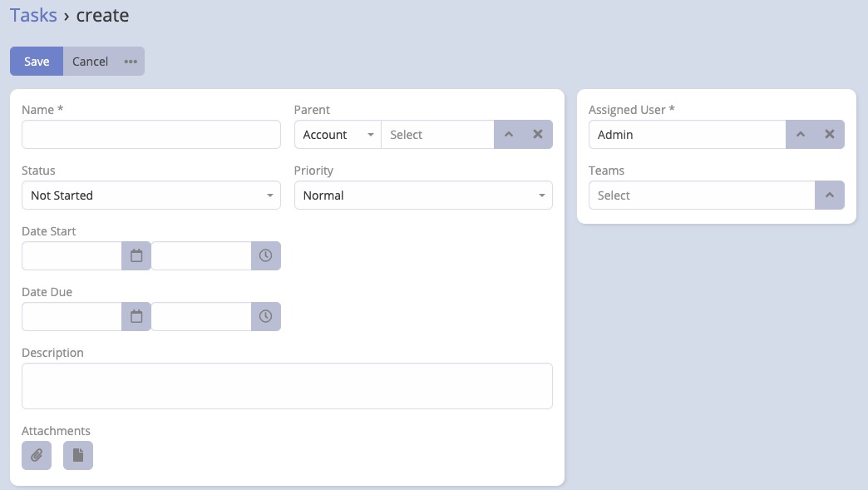The image size is (868, 490).
Task: Open the Date Start calendar picker
Action: click(136, 255)
